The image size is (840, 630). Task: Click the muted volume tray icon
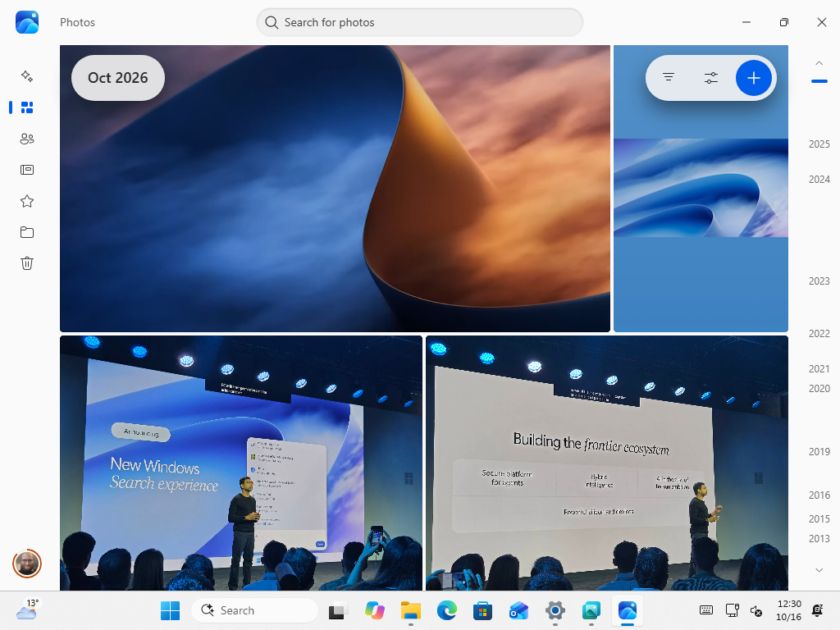pos(756,610)
